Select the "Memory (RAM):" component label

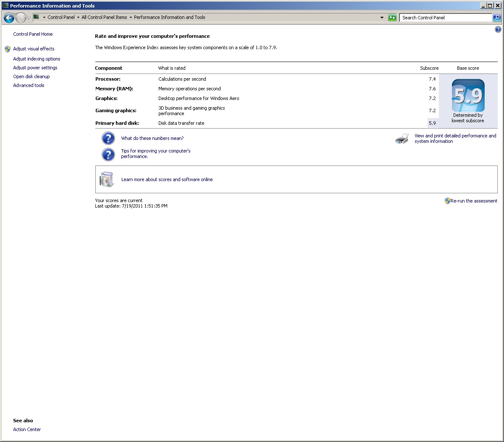point(114,89)
